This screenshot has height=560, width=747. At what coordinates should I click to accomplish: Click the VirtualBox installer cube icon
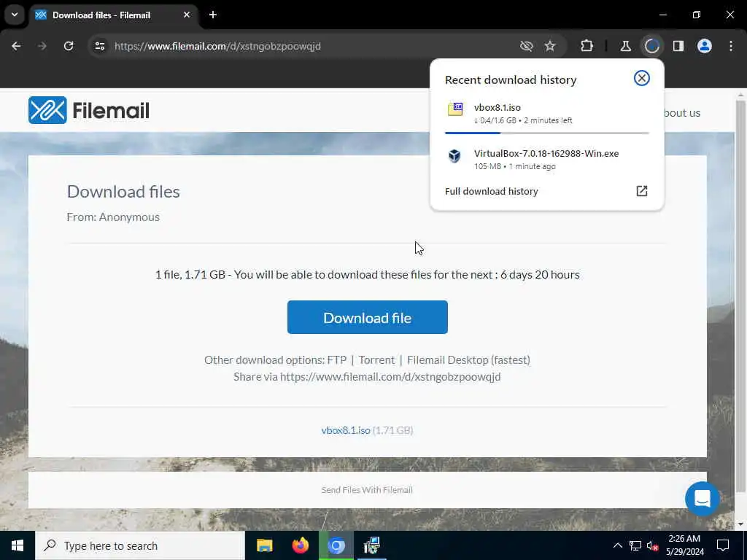click(x=454, y=156)
